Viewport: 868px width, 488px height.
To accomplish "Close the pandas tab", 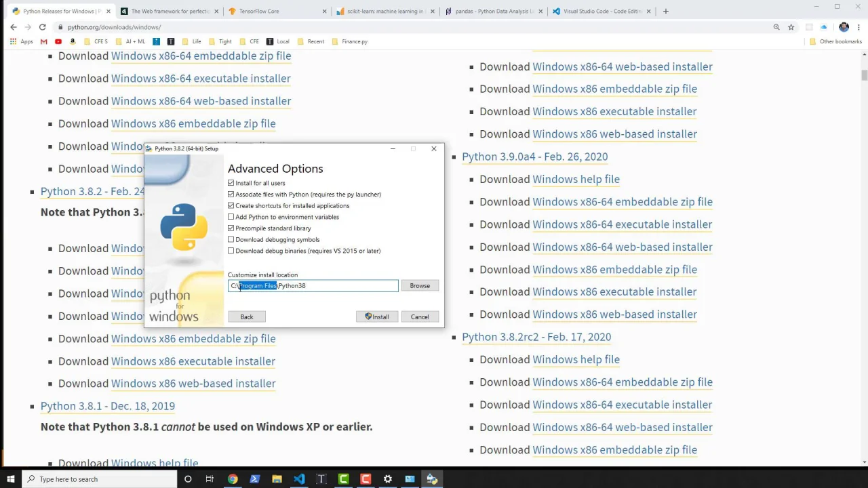I will point(540,12).
